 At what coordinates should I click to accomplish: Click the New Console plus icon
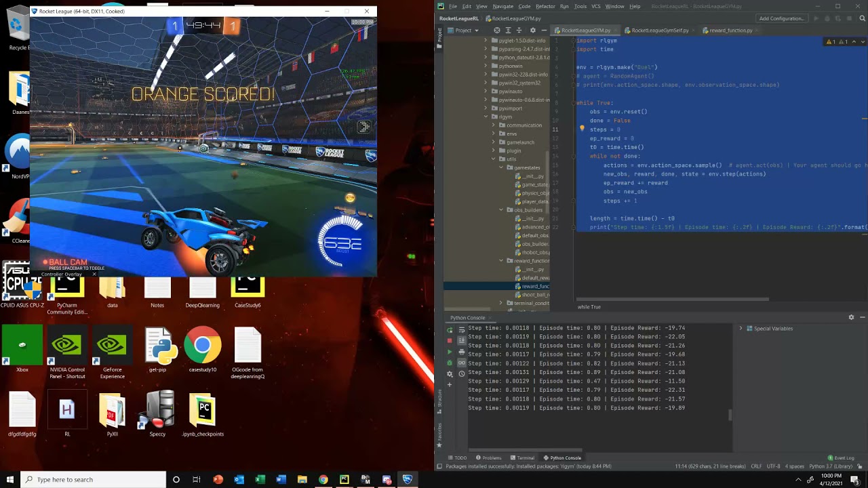pyautogui.click(x=450, y=384)
